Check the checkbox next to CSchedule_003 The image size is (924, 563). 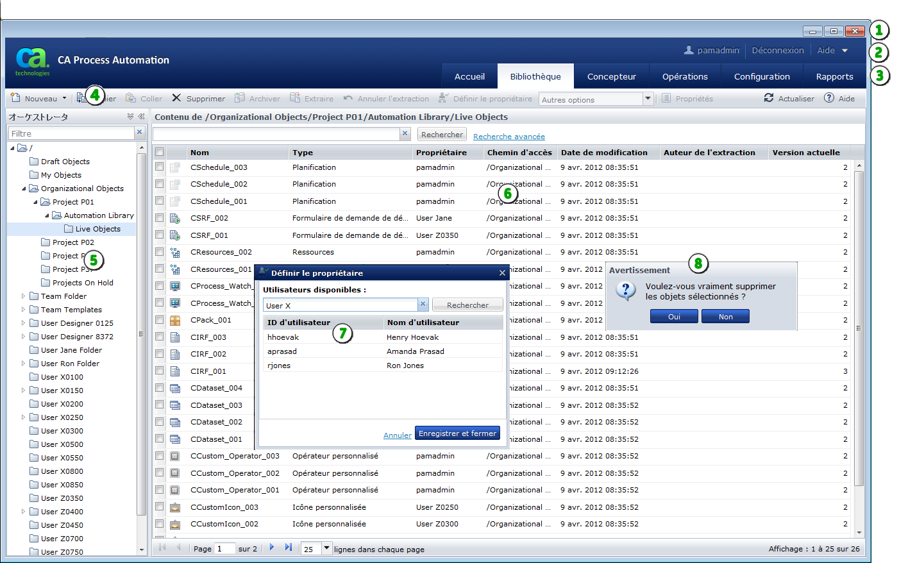(x=159, y=167)
